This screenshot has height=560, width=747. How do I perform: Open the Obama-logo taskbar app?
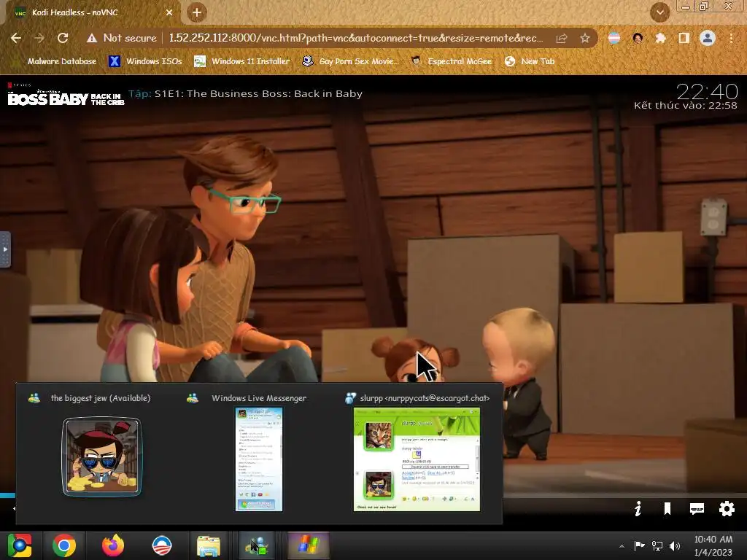click(x=161, y=545)
